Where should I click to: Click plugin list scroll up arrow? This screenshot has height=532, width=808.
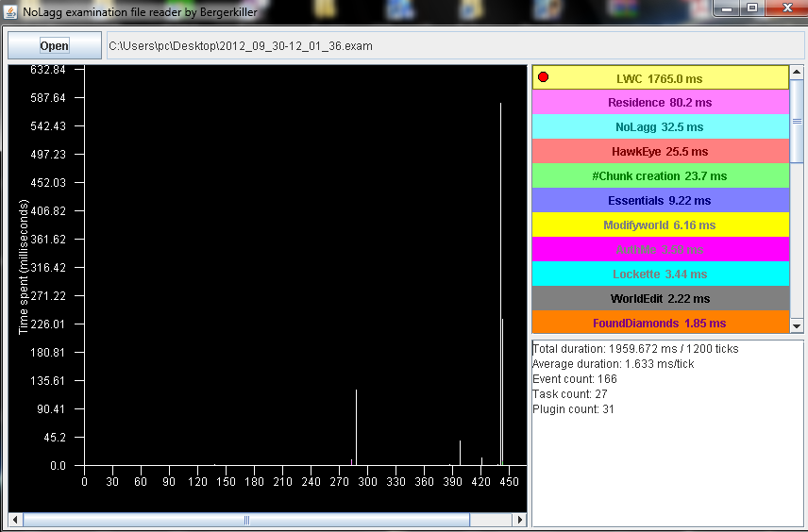797,72
